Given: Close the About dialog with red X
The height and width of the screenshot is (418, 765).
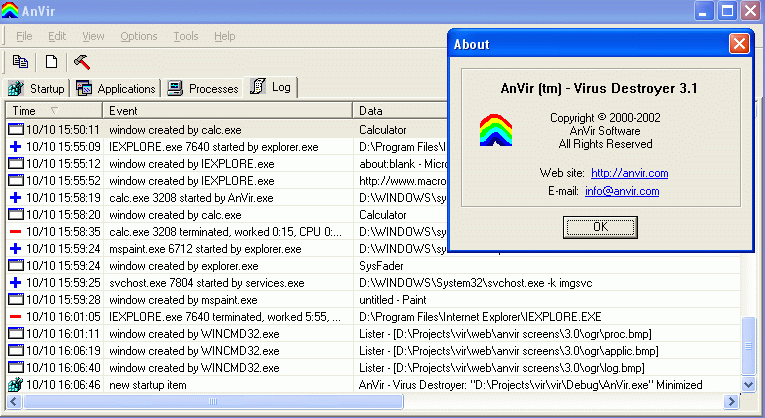Looking at the screenshot, I should (739, 44).
